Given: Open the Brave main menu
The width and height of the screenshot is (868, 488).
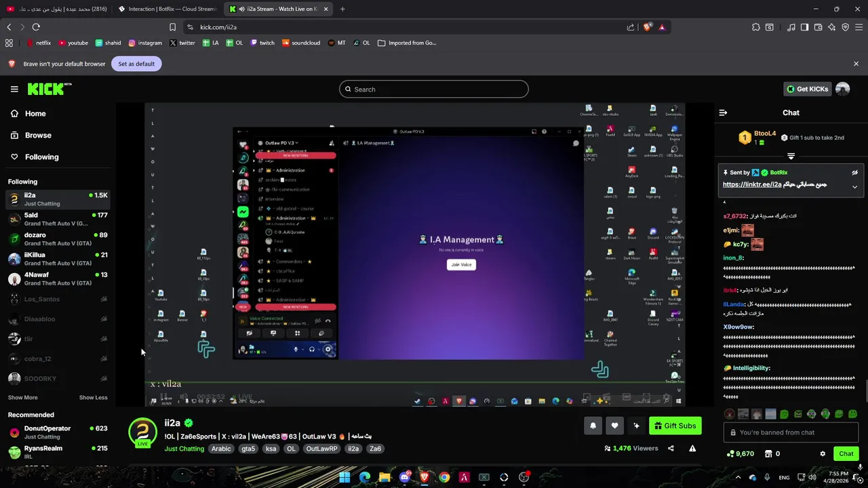Looking at the screenshot, I should click(x=859, y=27).
